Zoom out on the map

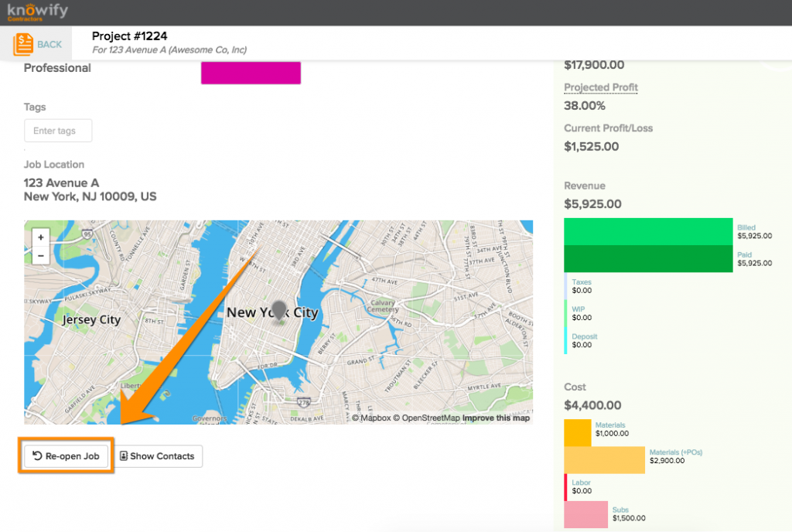click(40, 255)
